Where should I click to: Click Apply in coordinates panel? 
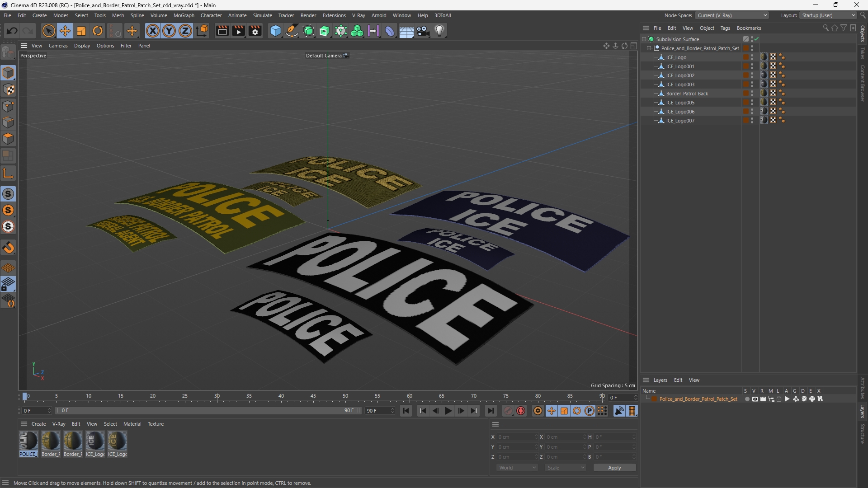pyautogui.click(x=614, y=468)
